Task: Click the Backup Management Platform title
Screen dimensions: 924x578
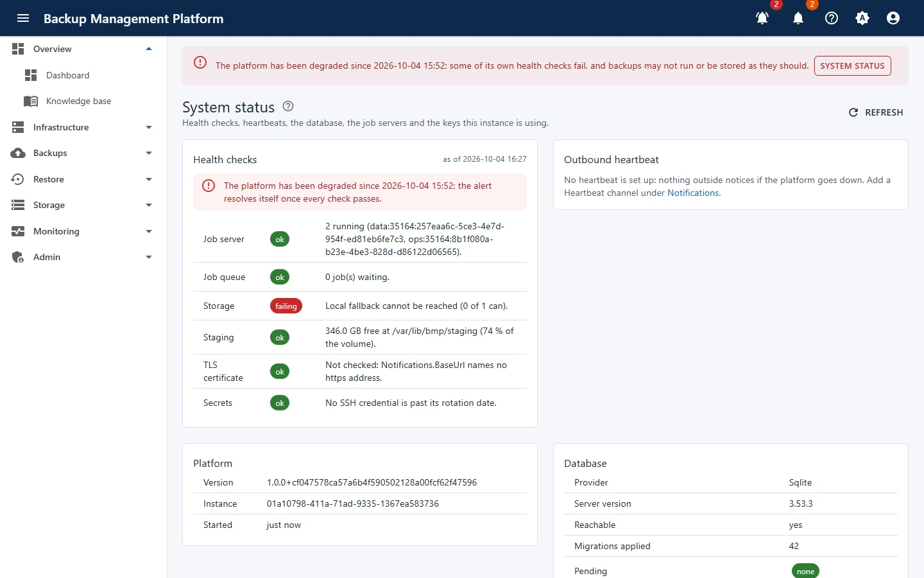Action: [133, 19]
